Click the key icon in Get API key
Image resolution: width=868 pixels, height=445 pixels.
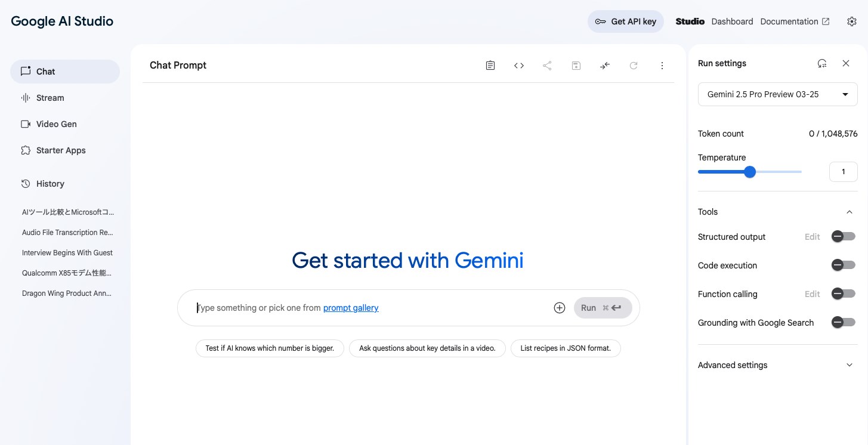pyautogui.click(x=601, y=21)
